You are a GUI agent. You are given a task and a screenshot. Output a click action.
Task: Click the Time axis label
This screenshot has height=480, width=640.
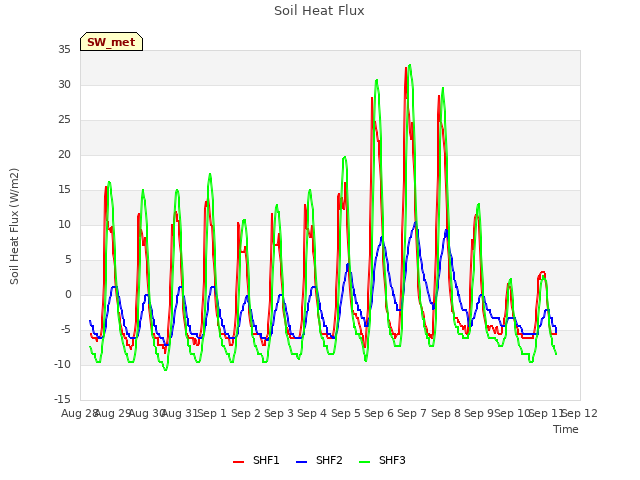(x=566, y=429)
